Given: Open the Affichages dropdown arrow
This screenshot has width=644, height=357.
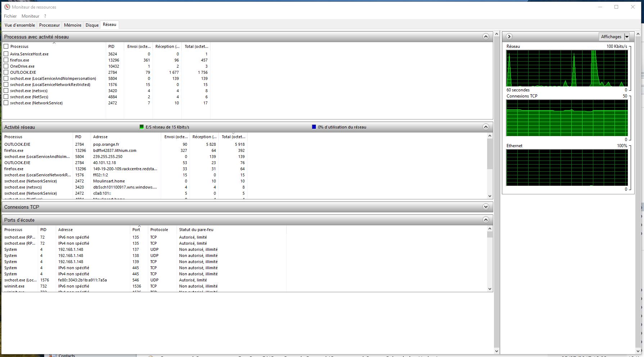Looking at the screenshot, I should (627, 37).
